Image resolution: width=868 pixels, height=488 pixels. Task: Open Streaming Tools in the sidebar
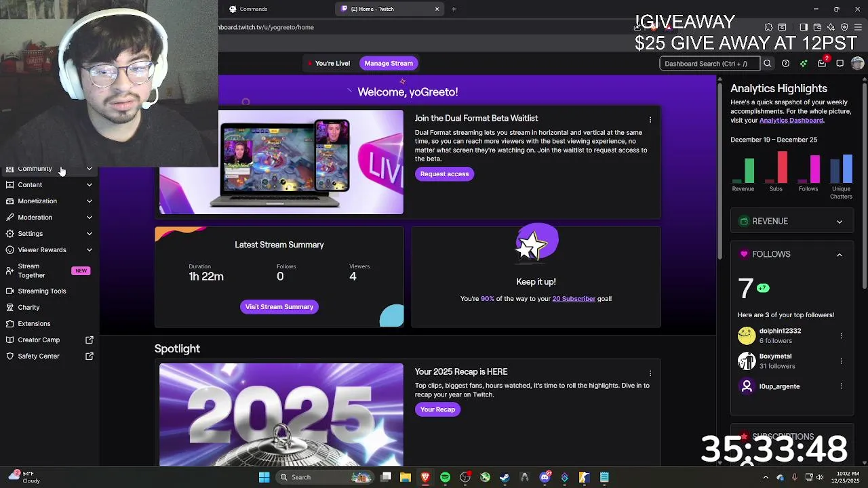tap(50, 291)
